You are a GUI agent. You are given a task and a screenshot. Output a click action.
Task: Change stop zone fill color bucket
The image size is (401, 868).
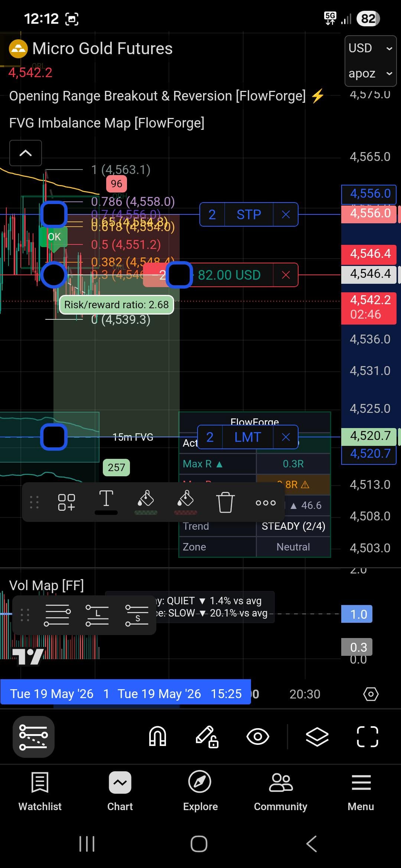pos(186,502)
